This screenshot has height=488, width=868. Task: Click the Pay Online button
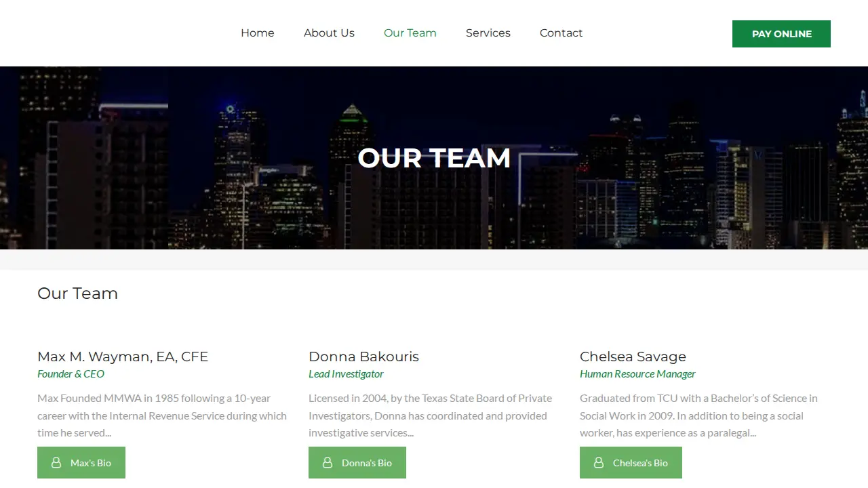coord(781,34)
